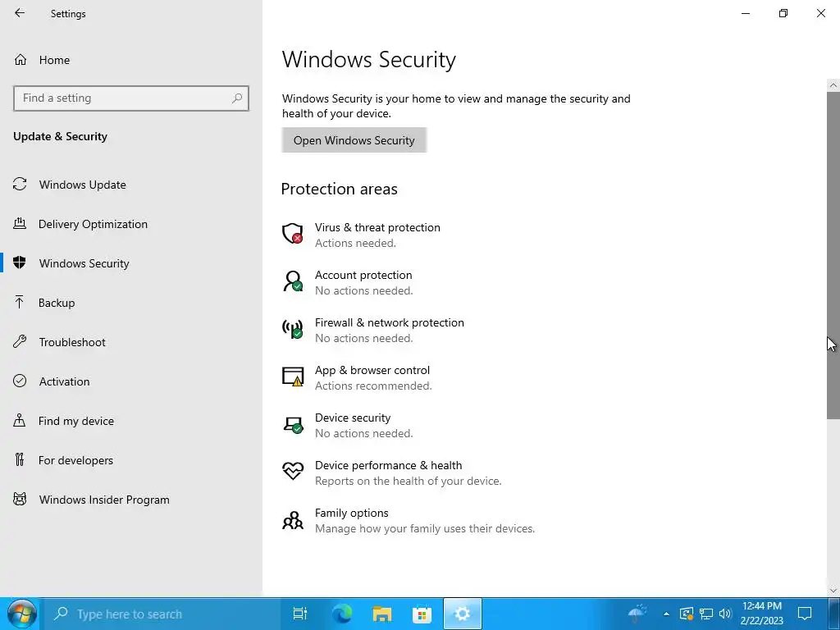Open Windows Update section
Image resolution: width=840 pixels, height=630 pixels.
83,185
